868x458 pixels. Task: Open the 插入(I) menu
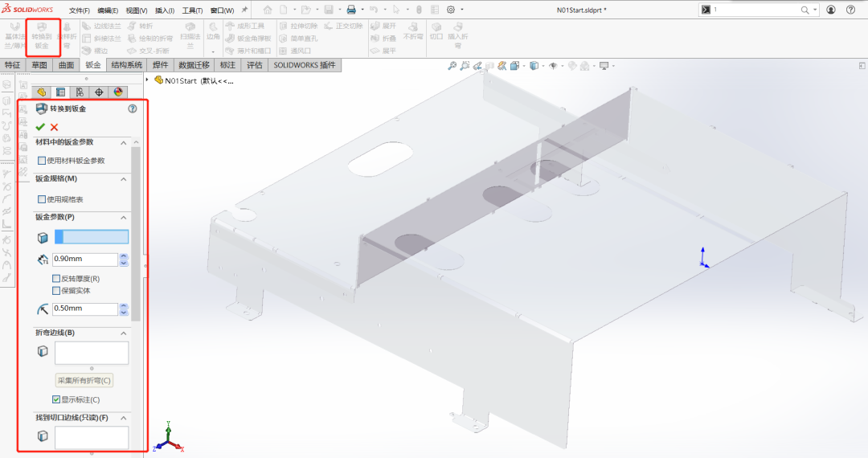(165, 10)
